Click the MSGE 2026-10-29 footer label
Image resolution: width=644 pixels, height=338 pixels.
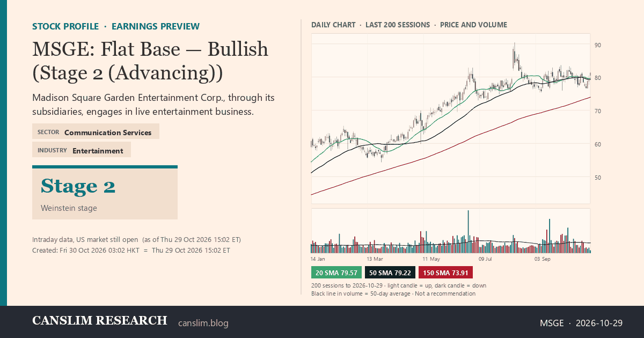tap(581, 323)
